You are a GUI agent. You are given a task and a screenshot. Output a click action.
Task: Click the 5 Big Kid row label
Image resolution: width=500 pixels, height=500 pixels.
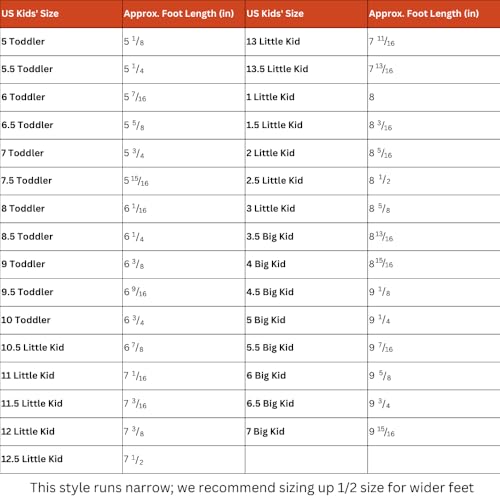point(266,320)
